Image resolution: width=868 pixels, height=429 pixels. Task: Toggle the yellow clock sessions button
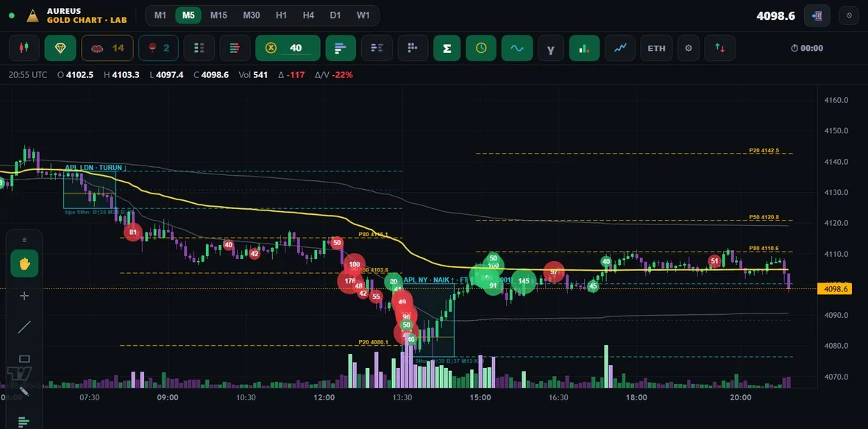(481, 48)
